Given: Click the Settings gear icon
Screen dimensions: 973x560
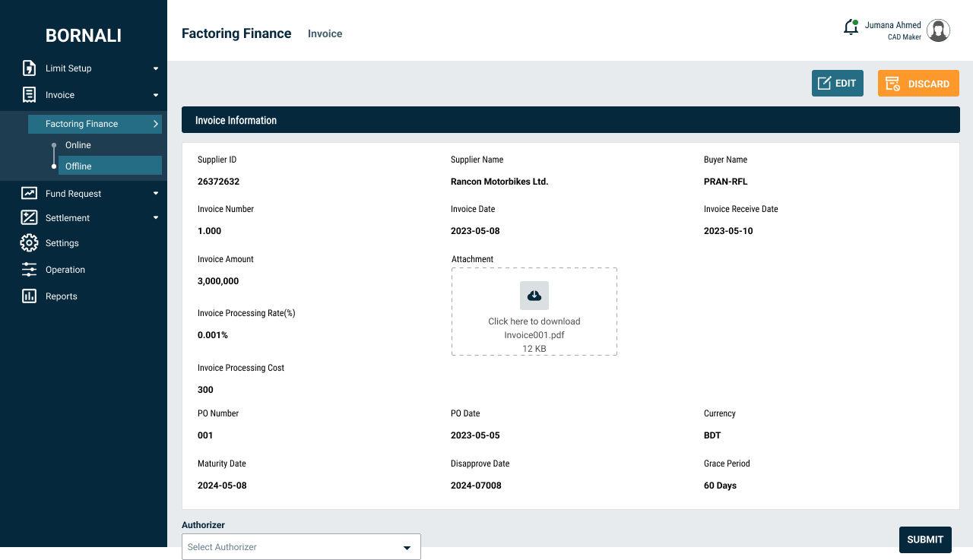Looking at the screenshot, I should [x=29, y=243].
